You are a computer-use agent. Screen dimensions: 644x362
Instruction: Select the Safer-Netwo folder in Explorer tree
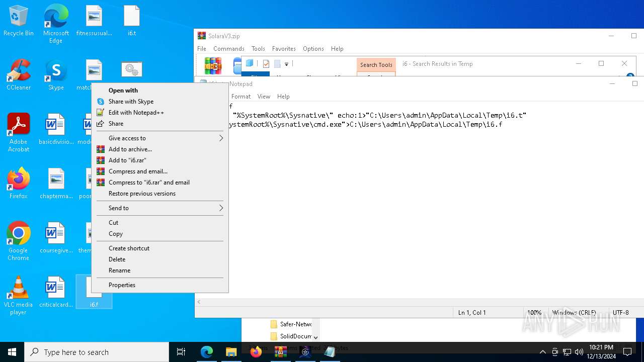click(x=291, y=324)
